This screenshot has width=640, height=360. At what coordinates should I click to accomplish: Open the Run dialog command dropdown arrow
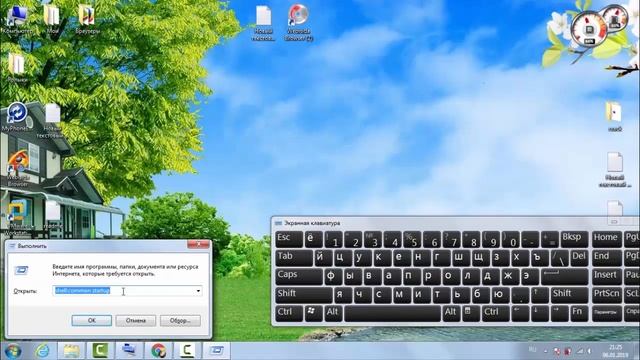click(198, 291)
